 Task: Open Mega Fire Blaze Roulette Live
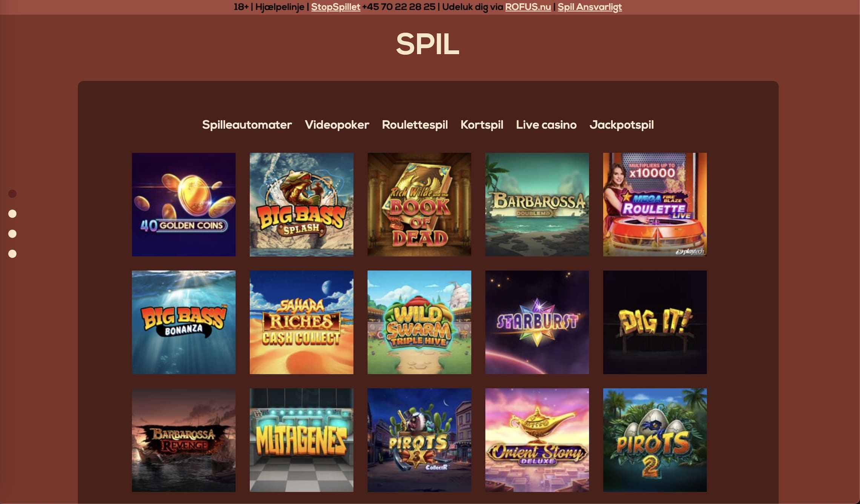[655, 204]
